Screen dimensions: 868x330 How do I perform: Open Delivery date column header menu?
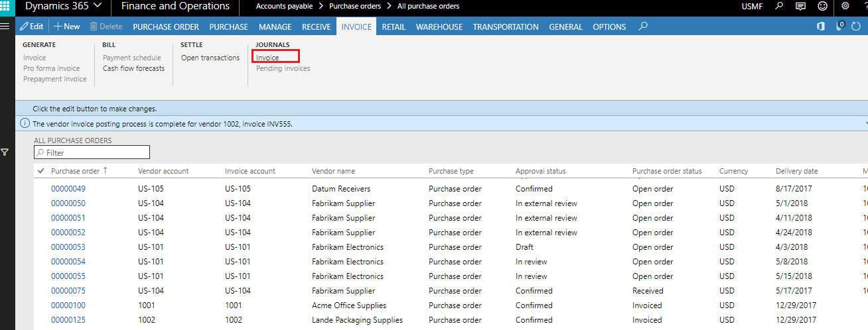pyautogui.click(x=797, y=171)
